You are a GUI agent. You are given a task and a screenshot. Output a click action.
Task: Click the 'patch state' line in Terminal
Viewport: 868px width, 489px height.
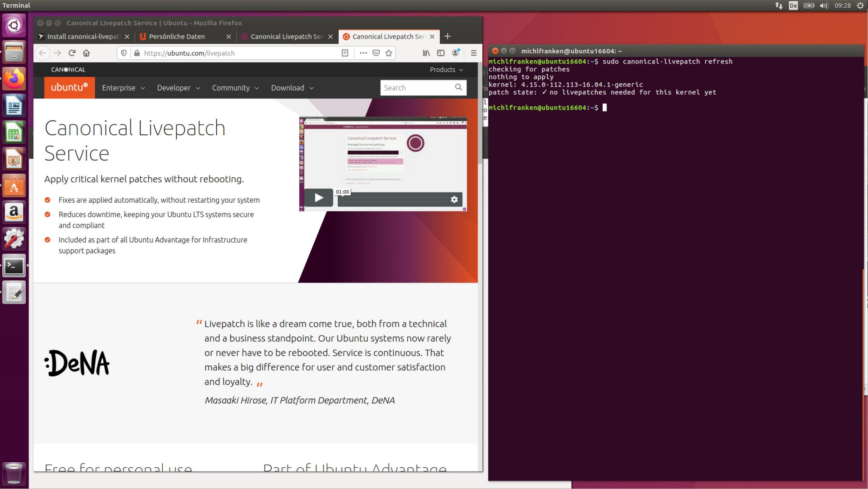(602, 92)
